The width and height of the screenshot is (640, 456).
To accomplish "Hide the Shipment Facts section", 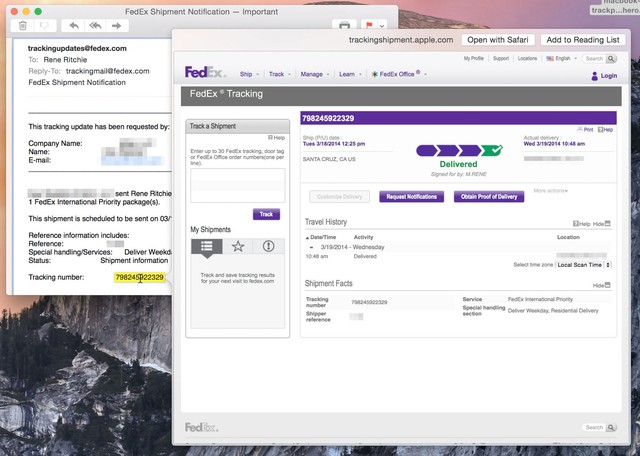I will tap(602, 285).
